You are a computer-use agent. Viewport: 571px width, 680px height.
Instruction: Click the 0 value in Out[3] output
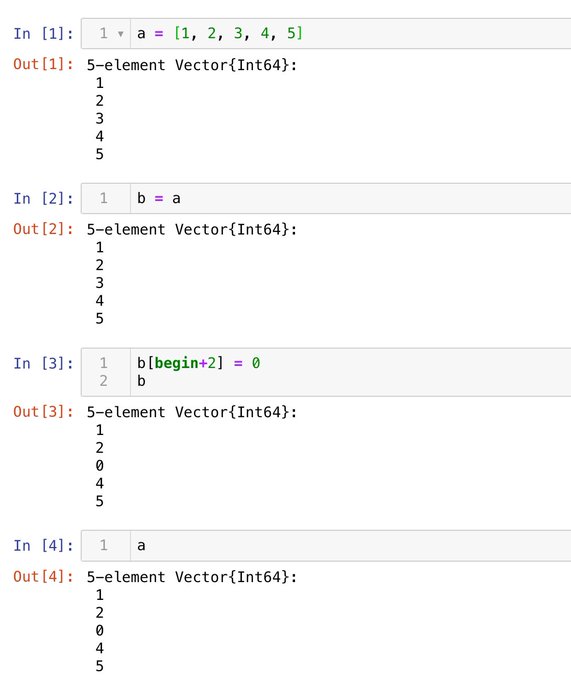click(x=100, y=466)
